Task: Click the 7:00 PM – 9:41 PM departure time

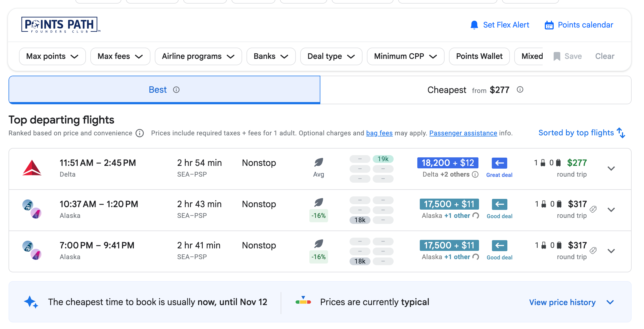Action: click(97, 245)
